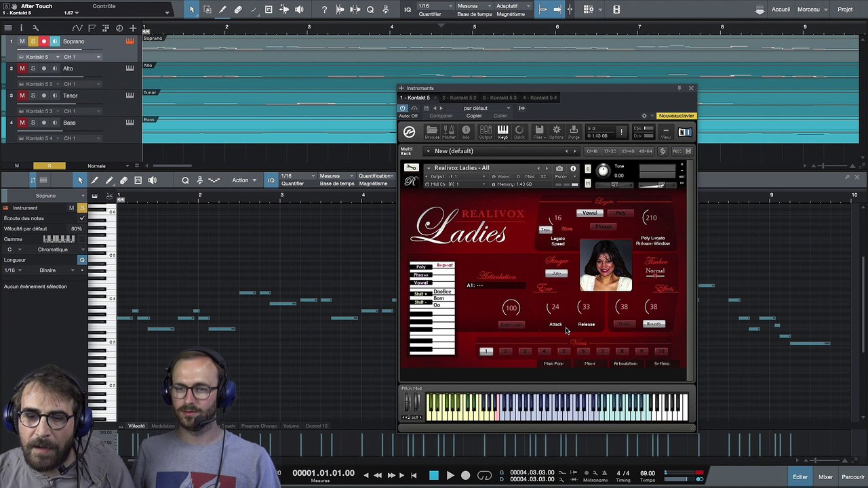Open the Realivox Ladies - All instrument dropdown
This screenshot has width=868, height=488.
(428, 168)
